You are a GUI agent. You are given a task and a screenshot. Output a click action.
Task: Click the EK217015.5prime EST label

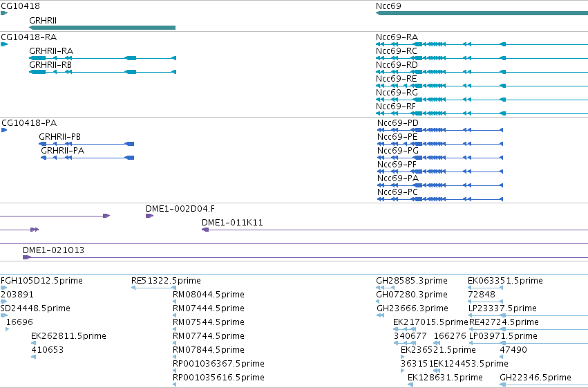coord(430,323)
